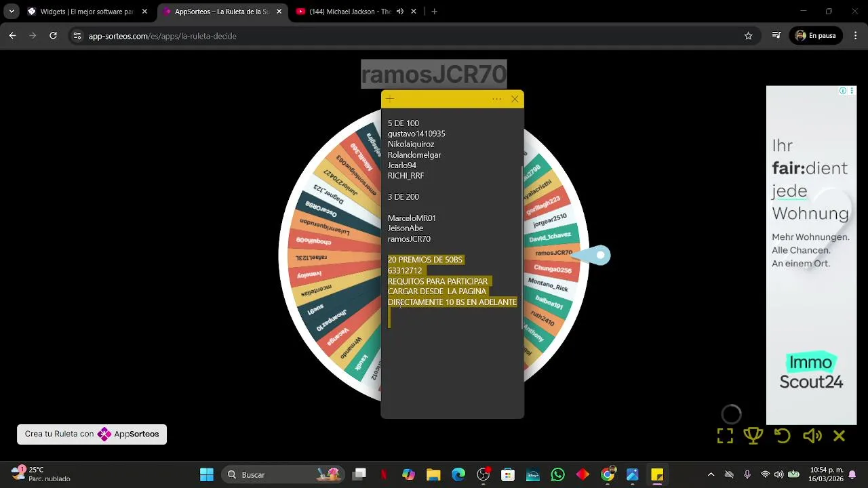Open the weather widget showing 25°C

coord(42,474)
